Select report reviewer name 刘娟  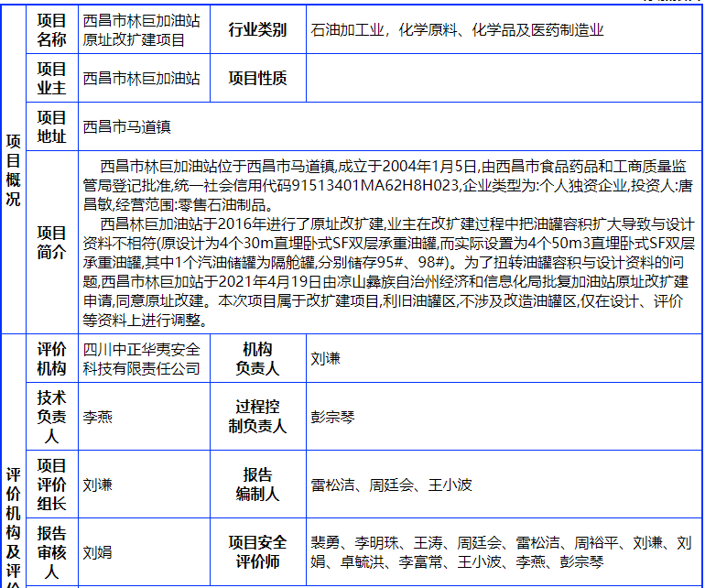(x=98, y=552)
